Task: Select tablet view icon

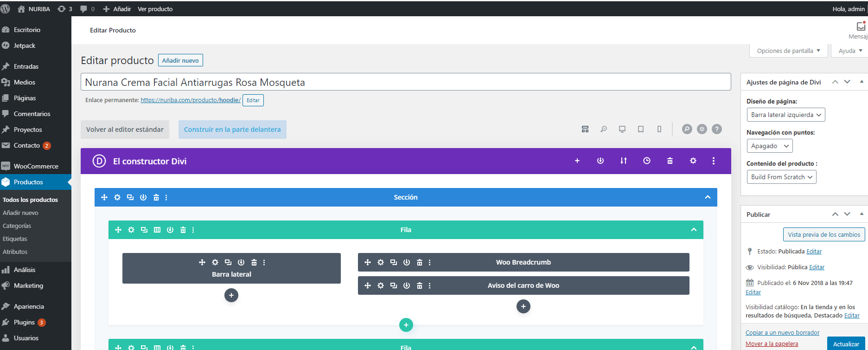Action: (641, 129)
